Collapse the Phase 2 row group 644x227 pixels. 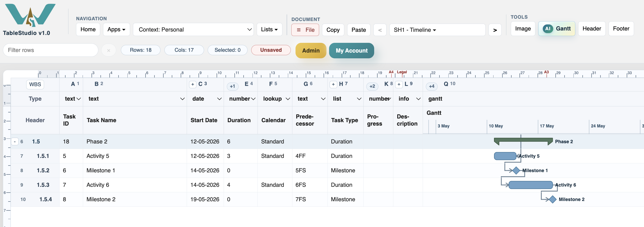[15, 142]
